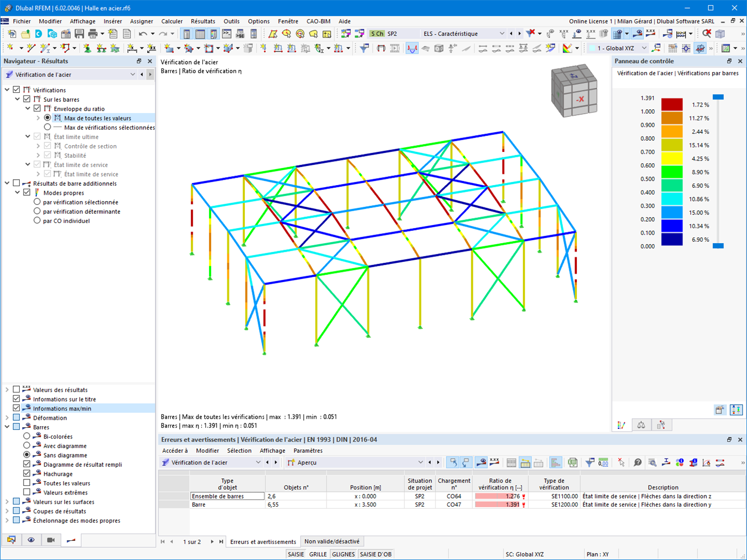Click the export to Excel icon in table toolbar
This screenshot has width=747, height=560.
pyautogui.click(x=573, y=462)
